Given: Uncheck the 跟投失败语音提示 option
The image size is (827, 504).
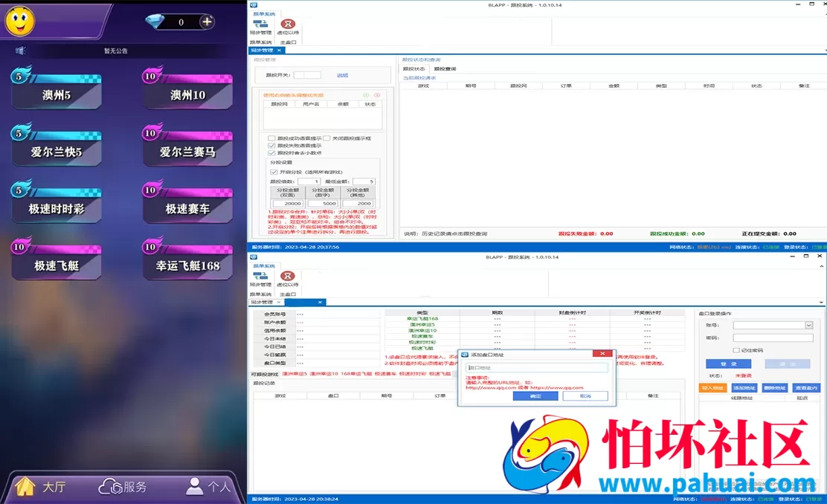Looking at the screenshot, I should pyautogui.click(x=271, y=146).
